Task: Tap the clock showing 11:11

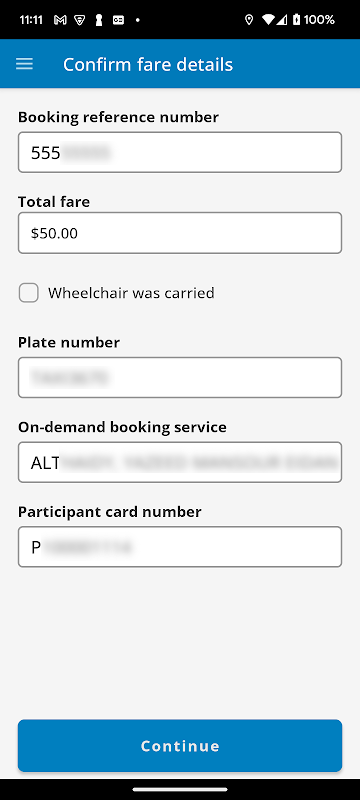Action: [32, 20]
